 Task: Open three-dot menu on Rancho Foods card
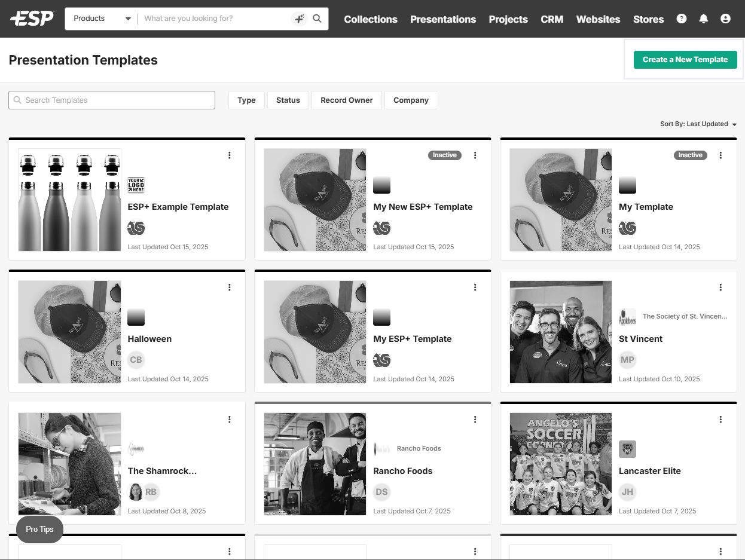point(475,420)
